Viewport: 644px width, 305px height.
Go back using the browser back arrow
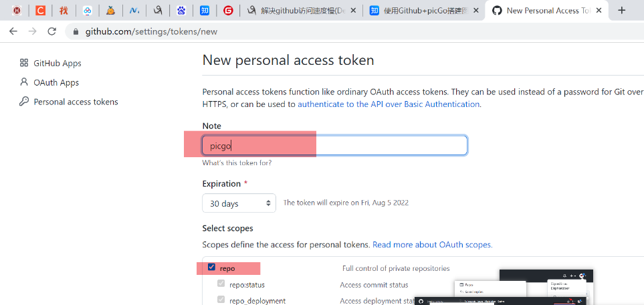click(13, 31)
